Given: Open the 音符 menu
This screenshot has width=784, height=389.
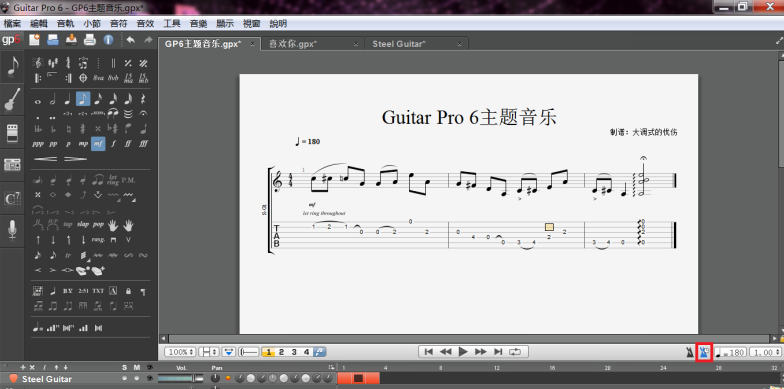Looking at the screenshot, I should (x=118, y=24).
